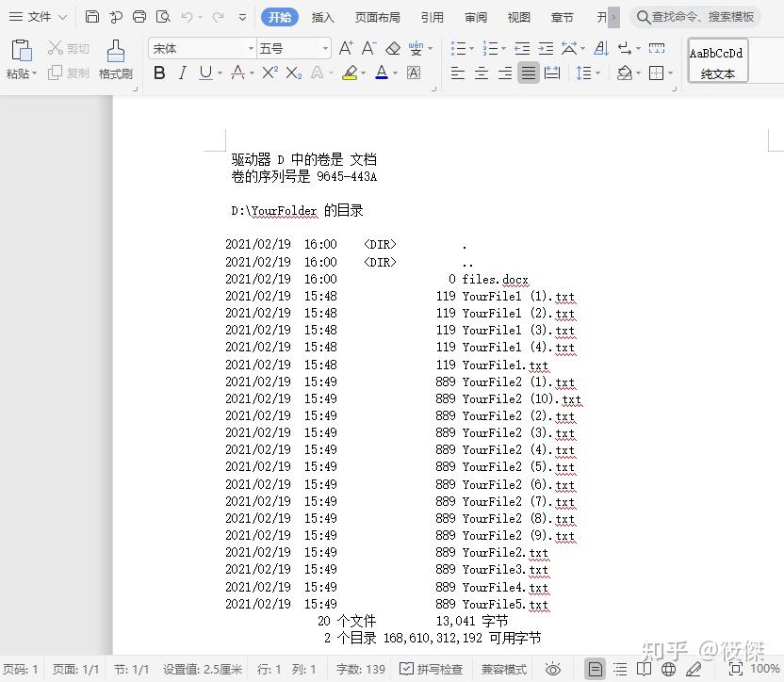The image size is (784, 682).
Task: Select the Format Painter (格式刷) tool
Action: coord(116,60)
